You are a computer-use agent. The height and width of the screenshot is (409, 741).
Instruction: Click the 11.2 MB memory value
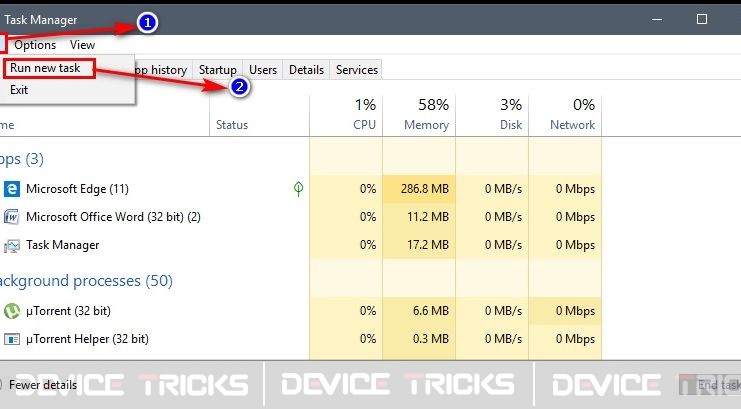click(428, 217)
